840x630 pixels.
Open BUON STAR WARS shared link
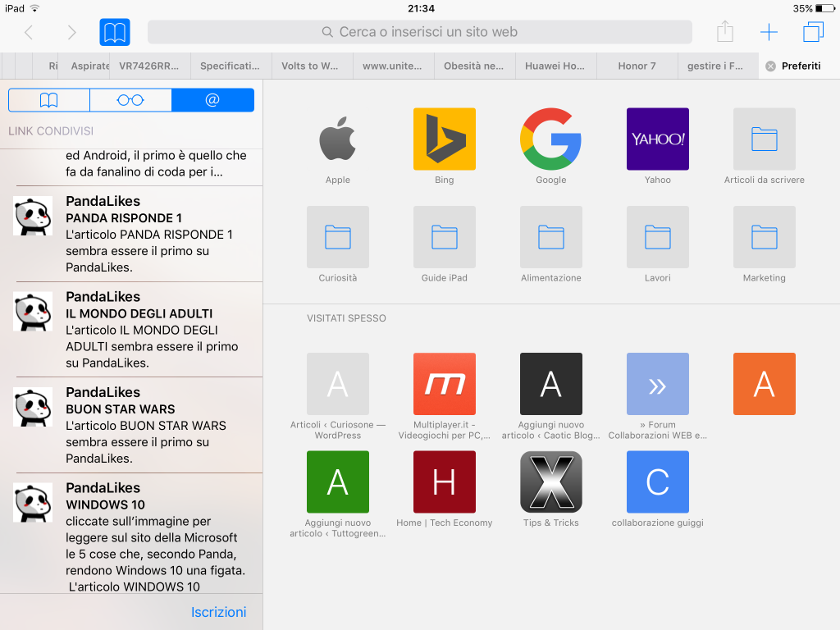click(x=131, y=426)
